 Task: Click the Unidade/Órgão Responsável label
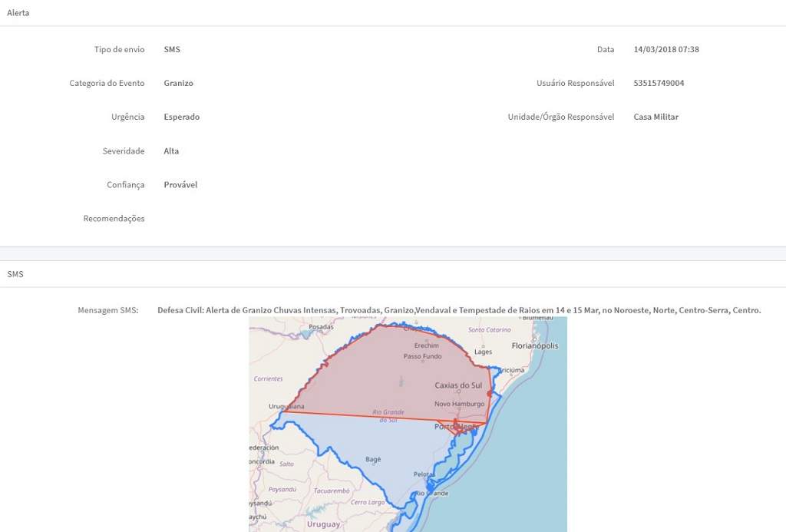click(561, 117)
